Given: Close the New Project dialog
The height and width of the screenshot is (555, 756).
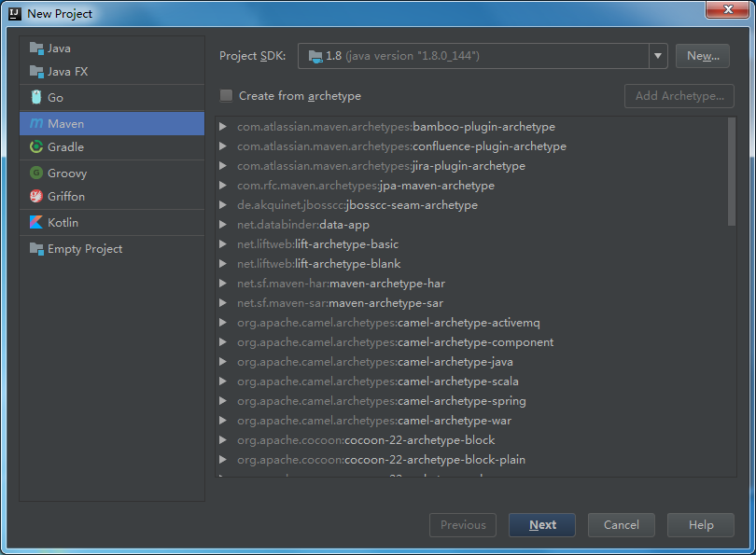Looking at the screenshot, I should tap(728, 9).
